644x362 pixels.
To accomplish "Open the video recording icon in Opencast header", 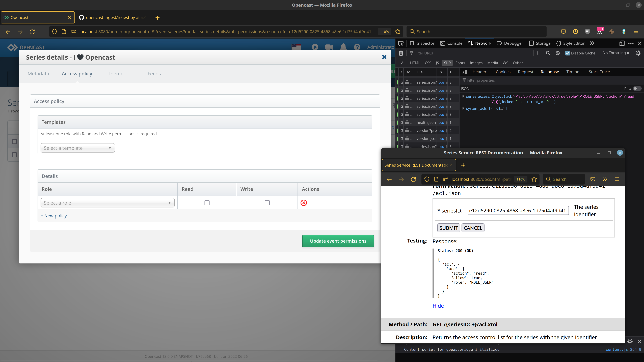I will tap(329, 47).
